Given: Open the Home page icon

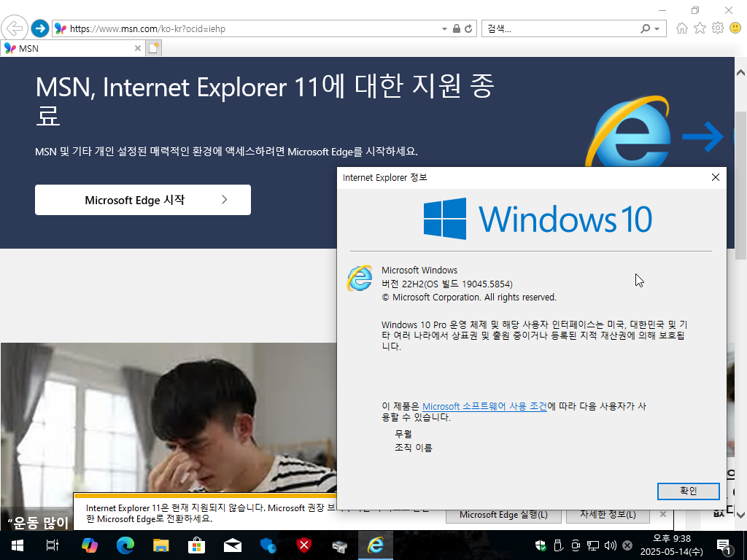Looking at the screenshot, I should tap(682, 28).
